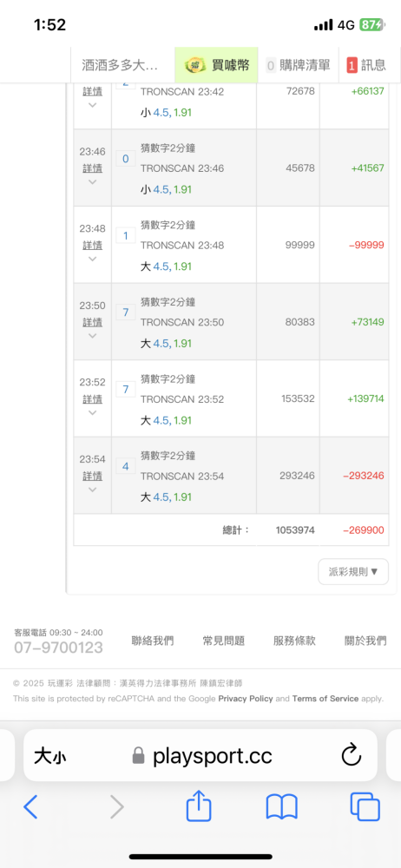This screenshot has width=401, height=868.
Task: Tap the playsport.cc address field
Action: (x=200, y=755)
